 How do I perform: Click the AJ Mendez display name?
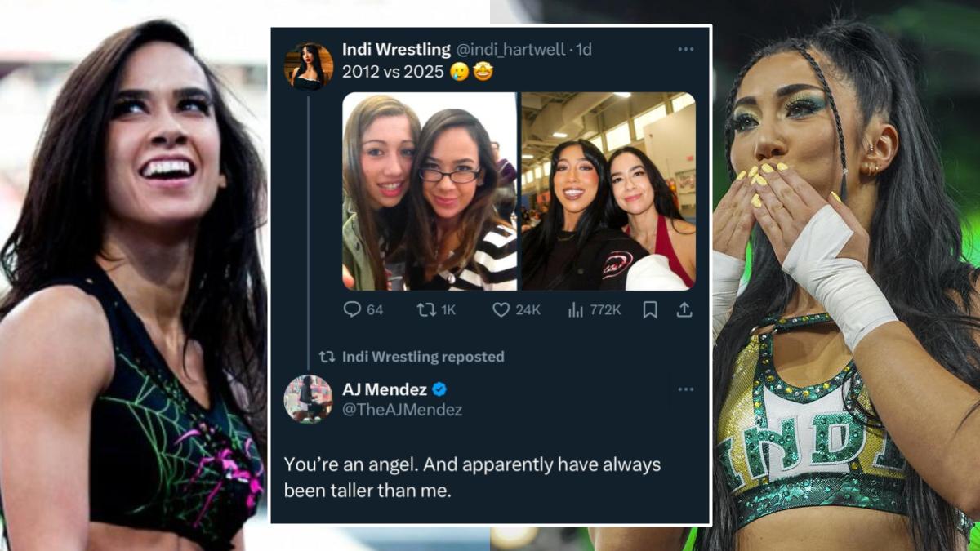(384, 389)
